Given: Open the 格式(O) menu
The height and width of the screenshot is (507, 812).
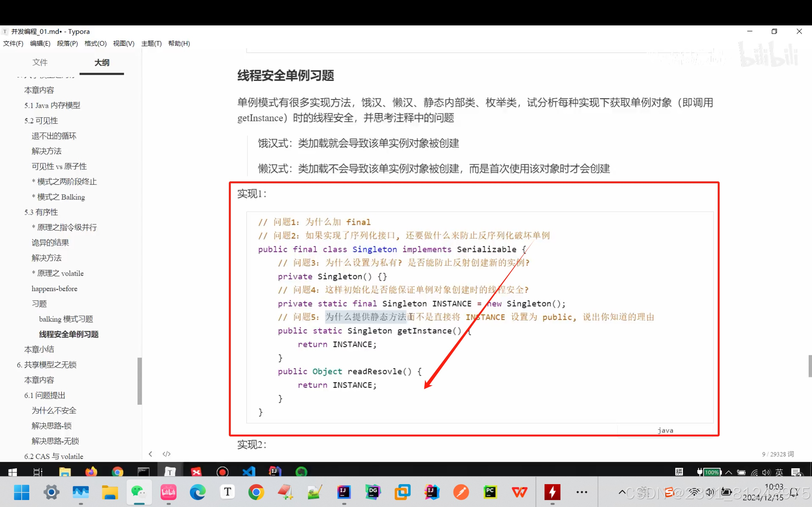Looking at the screenshot, I should pos(96,43).
